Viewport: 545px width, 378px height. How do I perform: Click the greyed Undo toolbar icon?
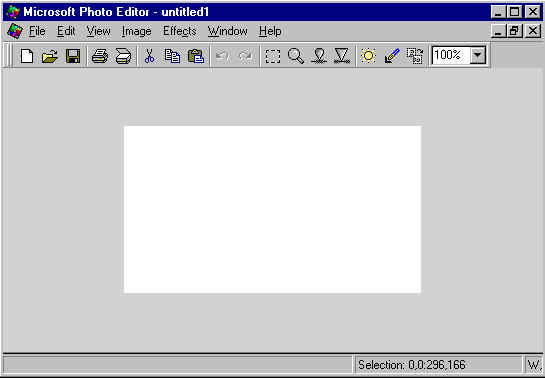[x=222, y=56]
